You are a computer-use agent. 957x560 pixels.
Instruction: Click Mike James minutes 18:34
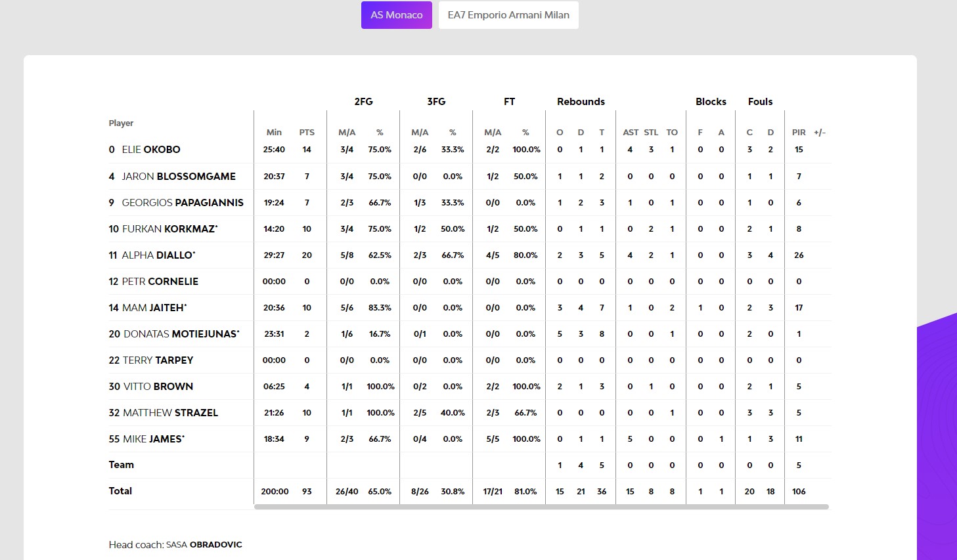click(274, 439)
